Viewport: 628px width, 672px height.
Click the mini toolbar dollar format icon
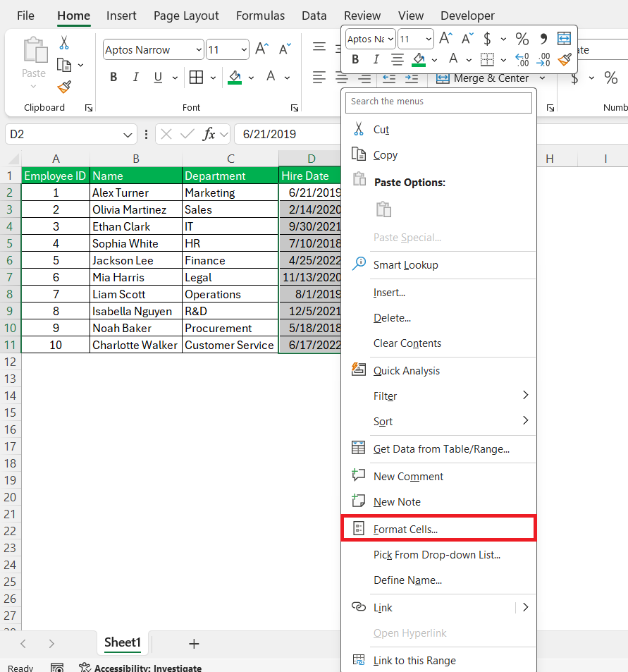pos(487,39)
